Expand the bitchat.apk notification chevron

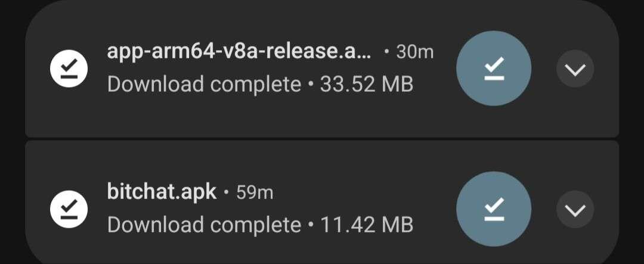[575, 209]
